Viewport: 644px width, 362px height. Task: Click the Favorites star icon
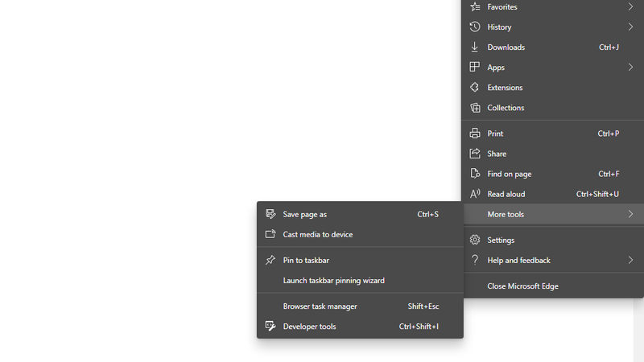475,6
